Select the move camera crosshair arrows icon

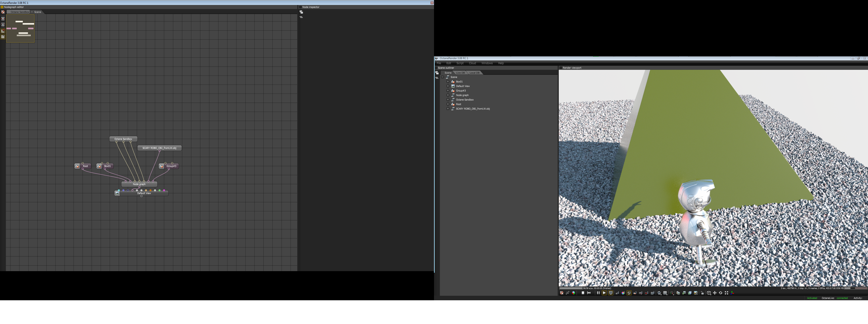click(715, 293)
